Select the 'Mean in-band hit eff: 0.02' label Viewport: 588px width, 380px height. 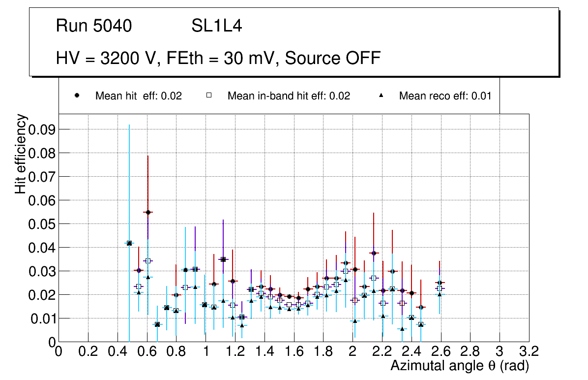[289, 96]
